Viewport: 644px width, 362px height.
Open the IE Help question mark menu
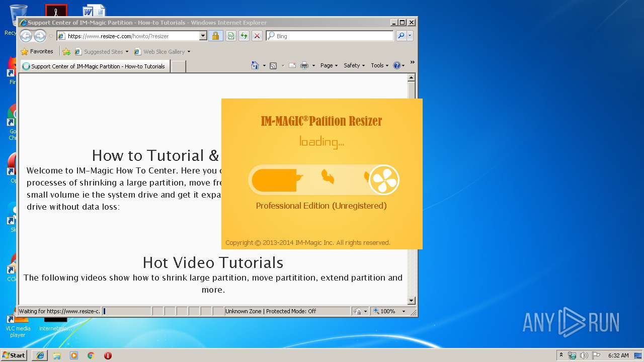[398, 65]
